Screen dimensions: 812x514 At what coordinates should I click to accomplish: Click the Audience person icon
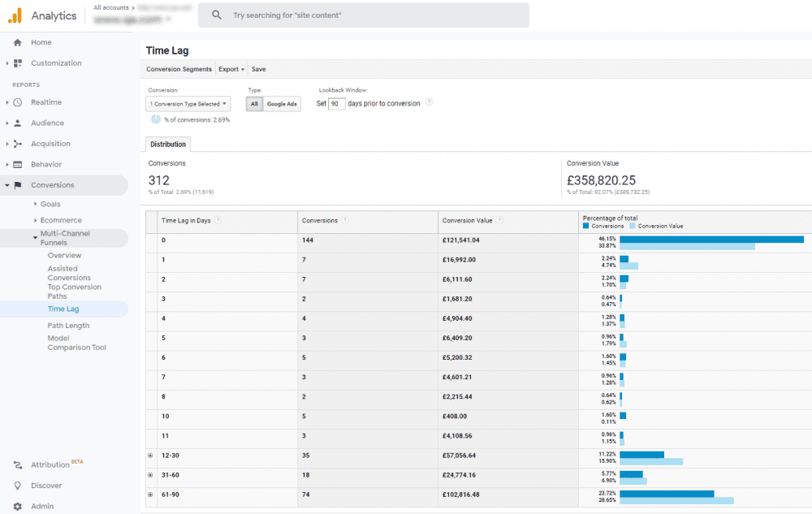tap(17, 123)
